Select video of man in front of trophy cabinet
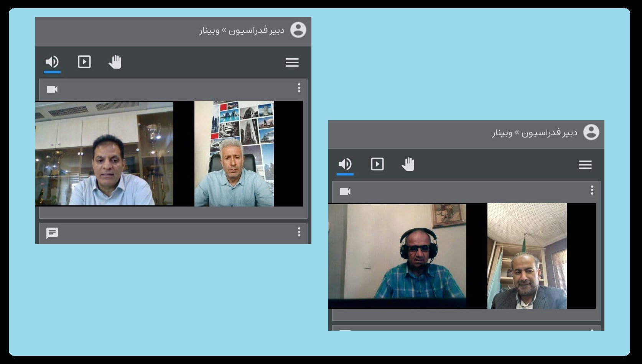 104,154
